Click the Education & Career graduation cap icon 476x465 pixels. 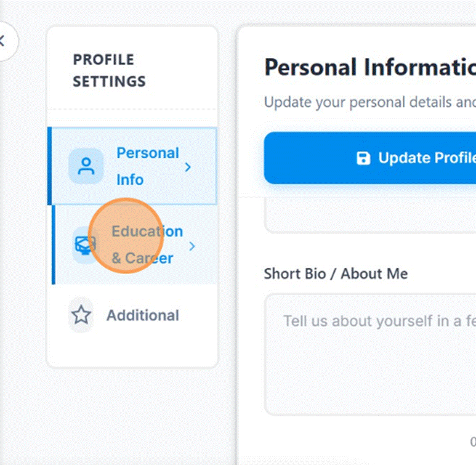pyautogui.click(x=84, y=245)
